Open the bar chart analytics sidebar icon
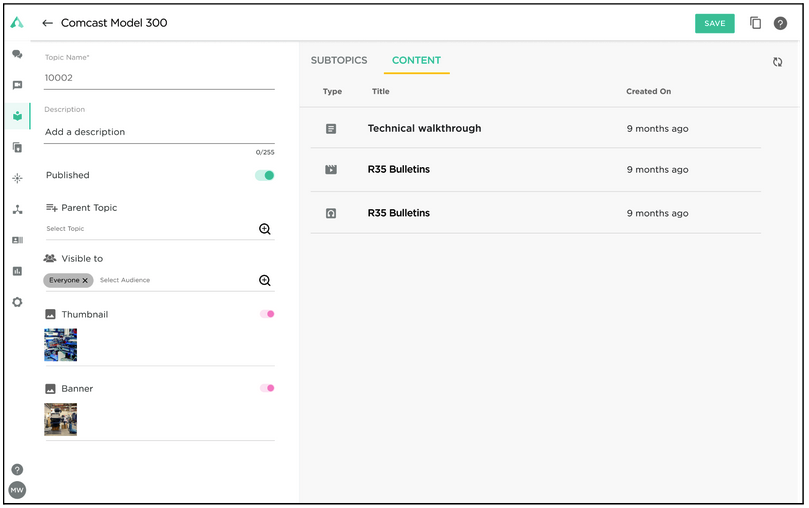 [x=18, y=271]
